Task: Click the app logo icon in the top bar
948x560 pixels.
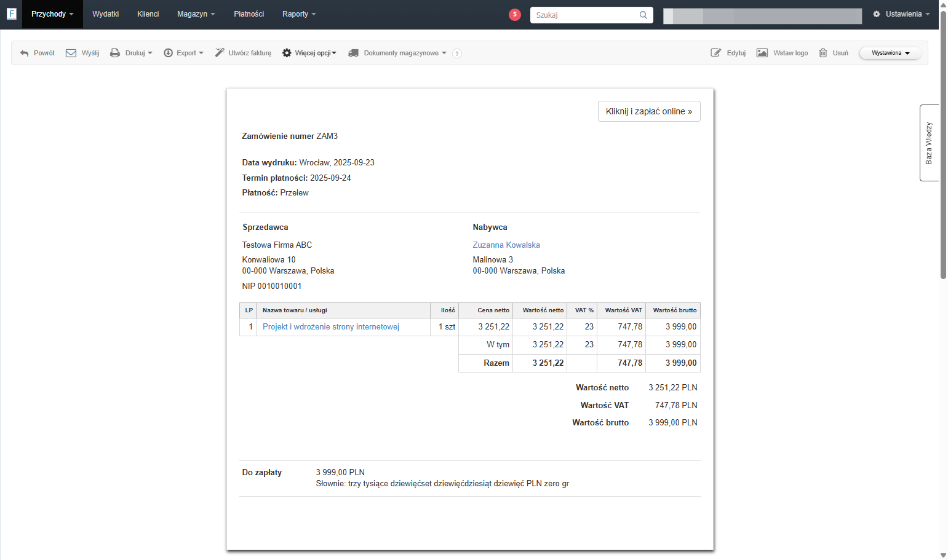Action: 11,14
